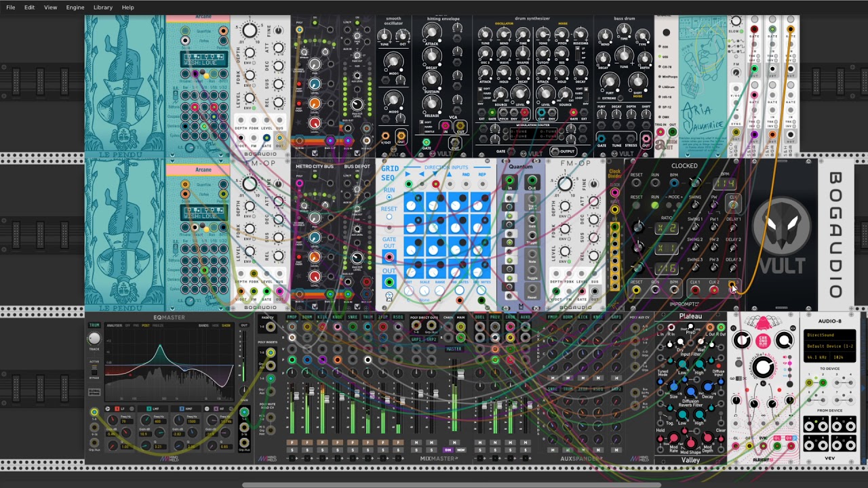Open Audio-8 DirectSound driver selector
This screenshot has height=488, width=868.
830,335
